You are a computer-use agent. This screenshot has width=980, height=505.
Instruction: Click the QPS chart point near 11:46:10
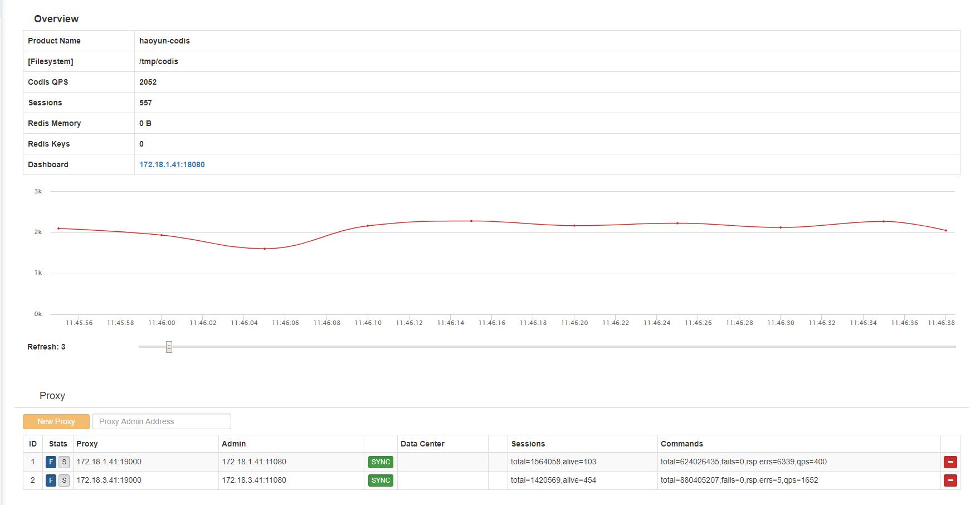click(x=368, y=226)
